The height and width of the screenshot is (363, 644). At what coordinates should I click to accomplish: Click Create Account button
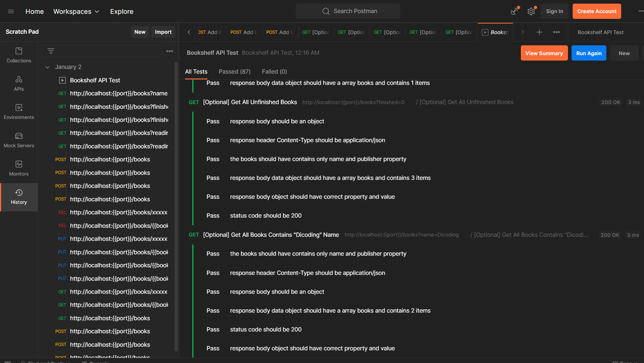tap(597, 11)
